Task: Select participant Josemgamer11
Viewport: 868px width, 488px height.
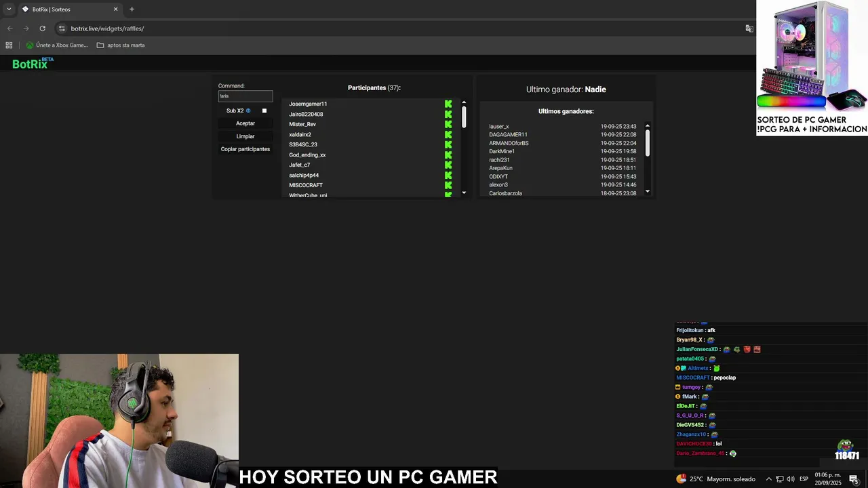Action: [x=308, y=104]
